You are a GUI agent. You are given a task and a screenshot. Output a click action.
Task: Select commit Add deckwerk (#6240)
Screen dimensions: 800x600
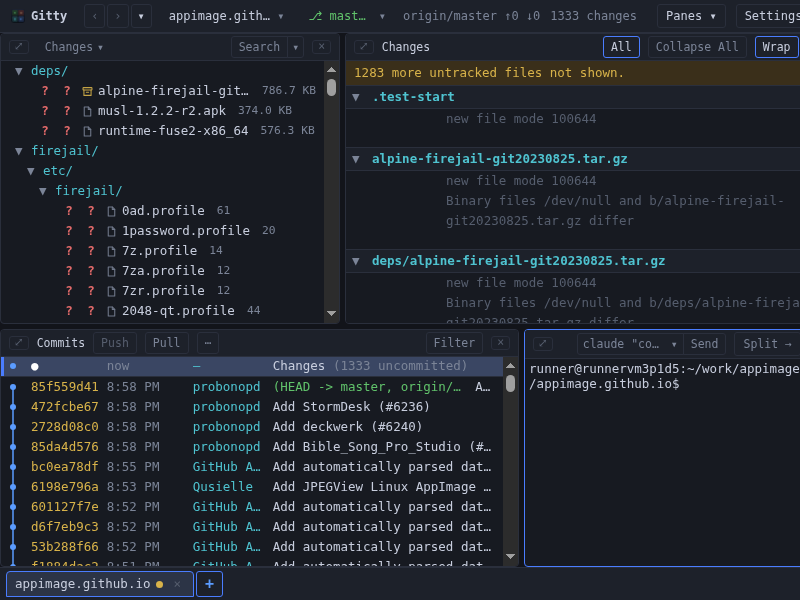pos(252,427)
